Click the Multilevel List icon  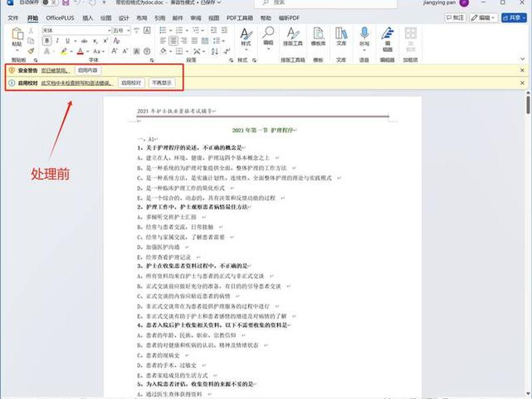(196, 30)
